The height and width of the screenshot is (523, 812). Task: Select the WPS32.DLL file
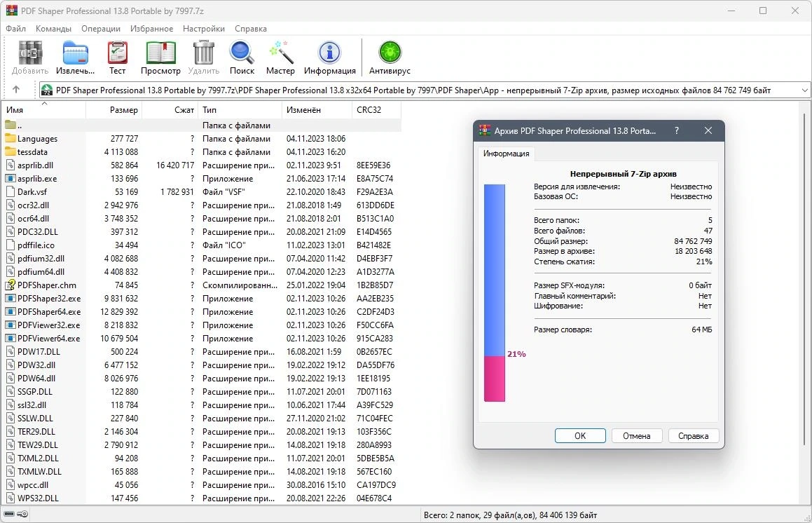(x=38, y=498)
